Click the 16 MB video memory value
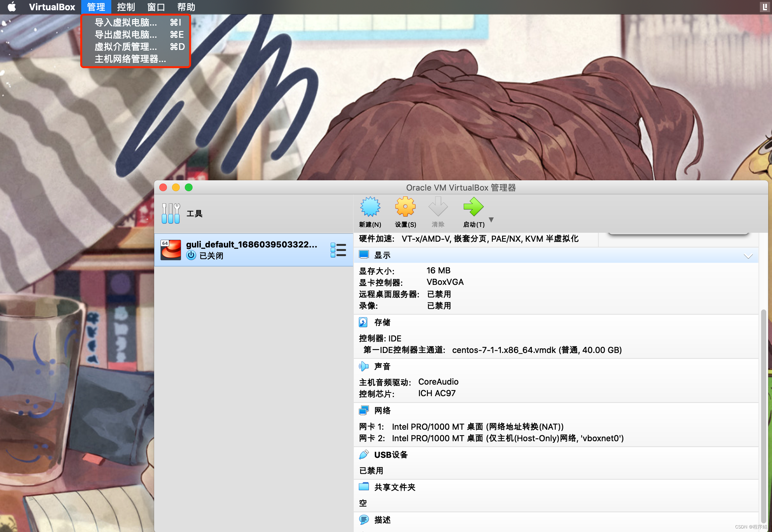The image size is (772, 532). tap(438, 270)
